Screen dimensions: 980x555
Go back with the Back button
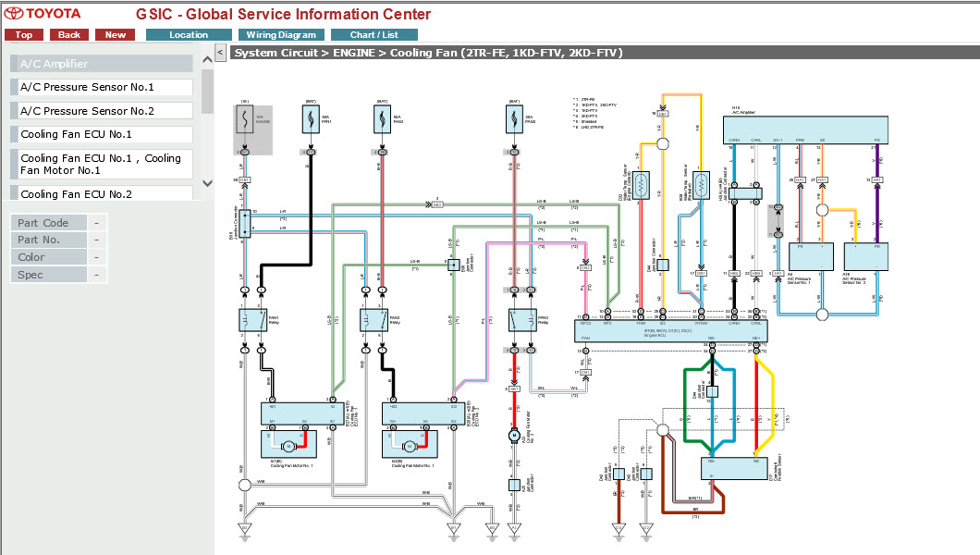(68, 35)
